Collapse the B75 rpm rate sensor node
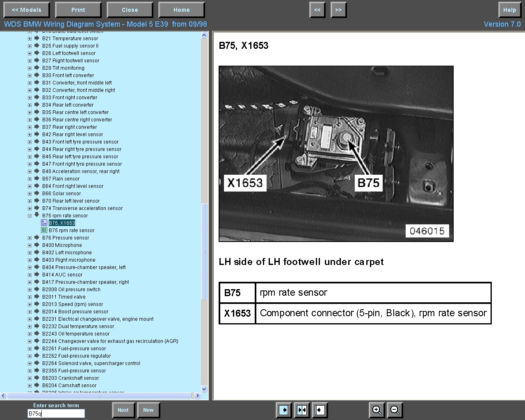Viewport: 525px width, 420px height. [30, 216]
